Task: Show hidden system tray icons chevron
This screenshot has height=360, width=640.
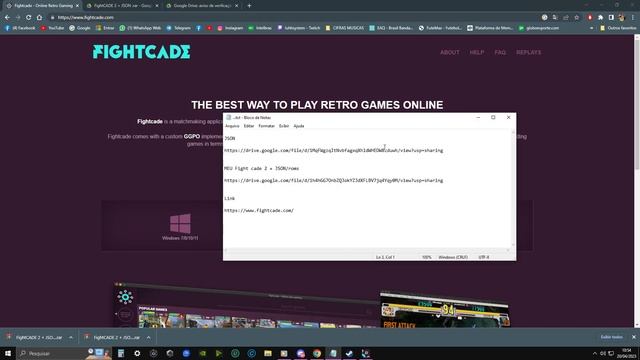Action: click(594, 353)
